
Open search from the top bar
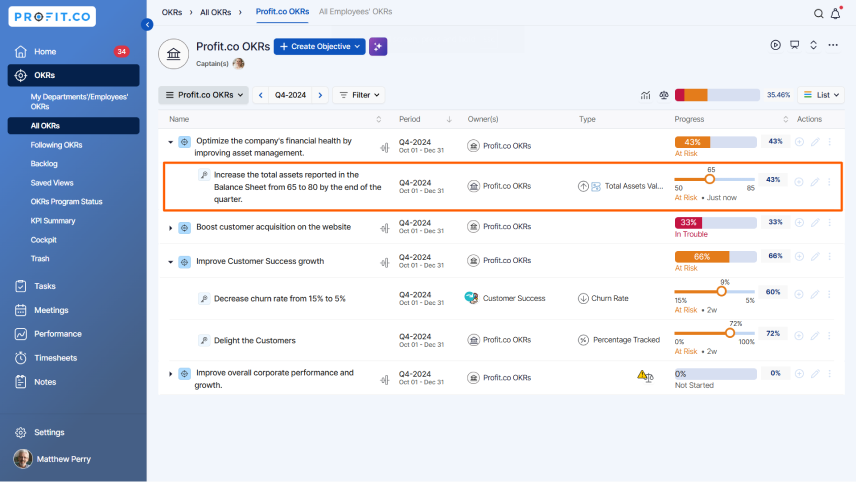pyautogui.click(x=818, y=14)
